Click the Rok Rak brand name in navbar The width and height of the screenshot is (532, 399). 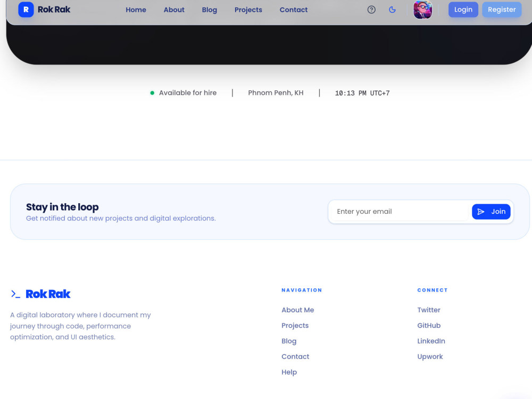click(54, 10)
